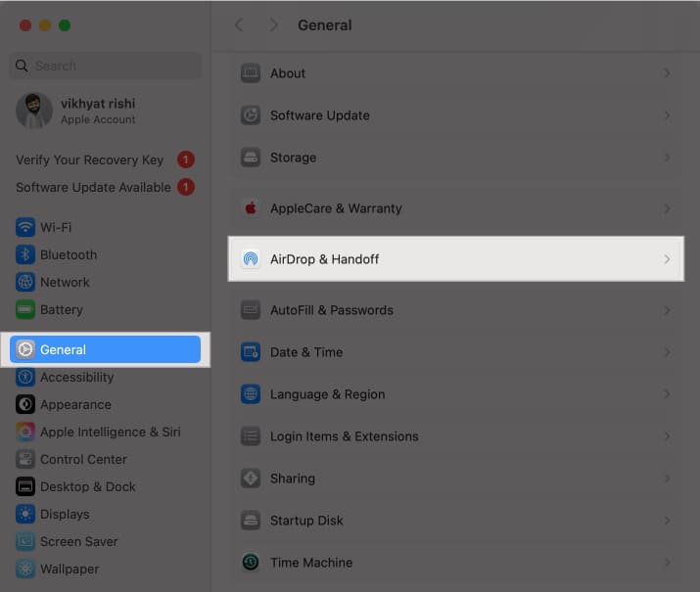Click the Screen Saver icon
Screen dimensions: 700x592
[25, 541]
